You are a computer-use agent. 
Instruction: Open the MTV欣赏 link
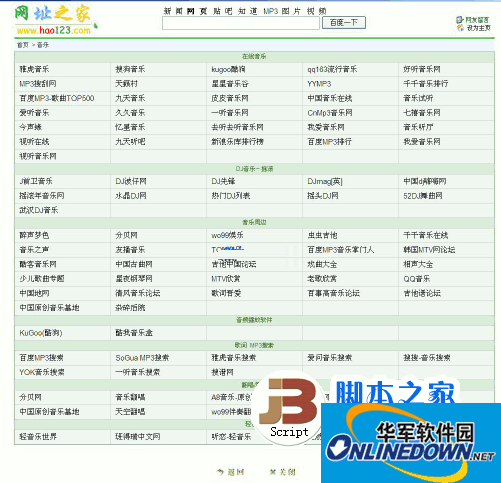coord(226,279)
